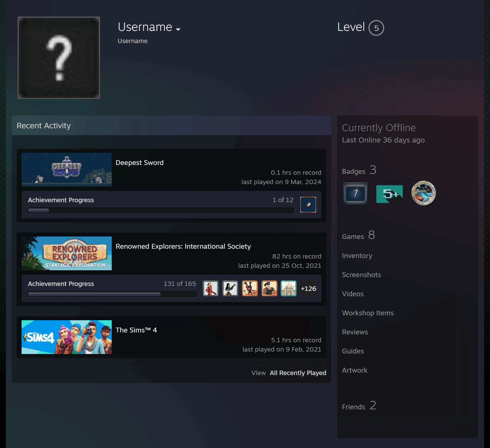Screen dimensions: 490x448
Task: Click the 131 of 165 achievement count
Action: pyautogui.click(x=180, y=284)
